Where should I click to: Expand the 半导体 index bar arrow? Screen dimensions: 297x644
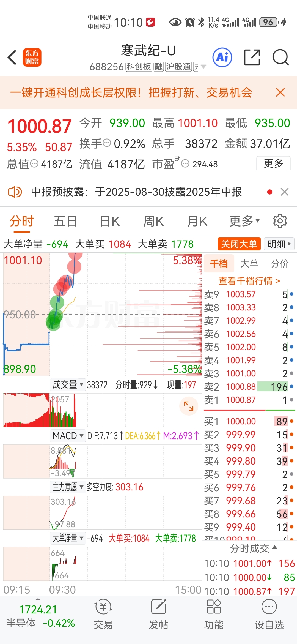click(x=38, y=599)
